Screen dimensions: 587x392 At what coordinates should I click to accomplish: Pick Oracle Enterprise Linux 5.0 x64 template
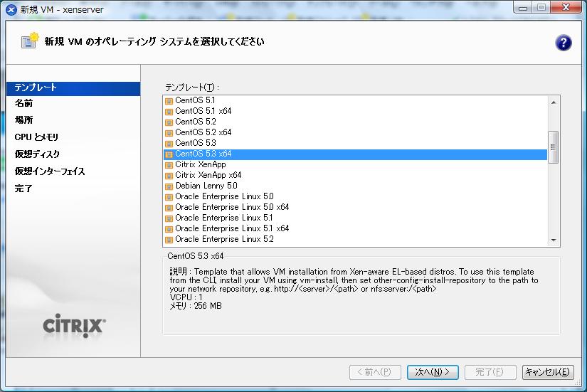(355, 207)
